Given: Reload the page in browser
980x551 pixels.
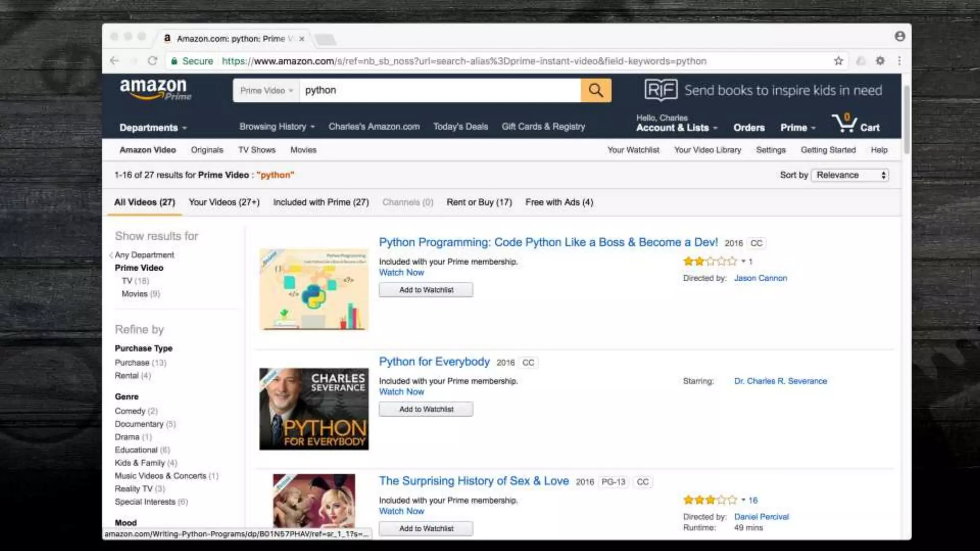Looking at the screenshot, I should pyautogui.click(x=153, y=61).
